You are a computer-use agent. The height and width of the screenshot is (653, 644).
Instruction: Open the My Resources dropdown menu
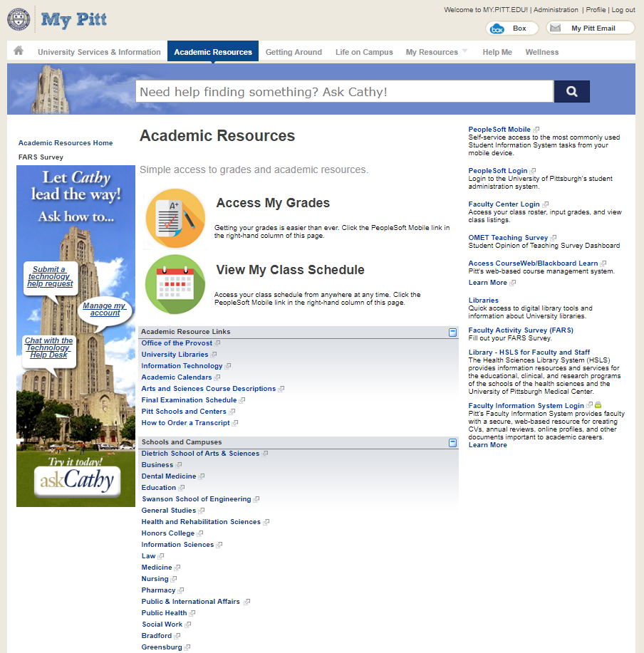(437, 52)
